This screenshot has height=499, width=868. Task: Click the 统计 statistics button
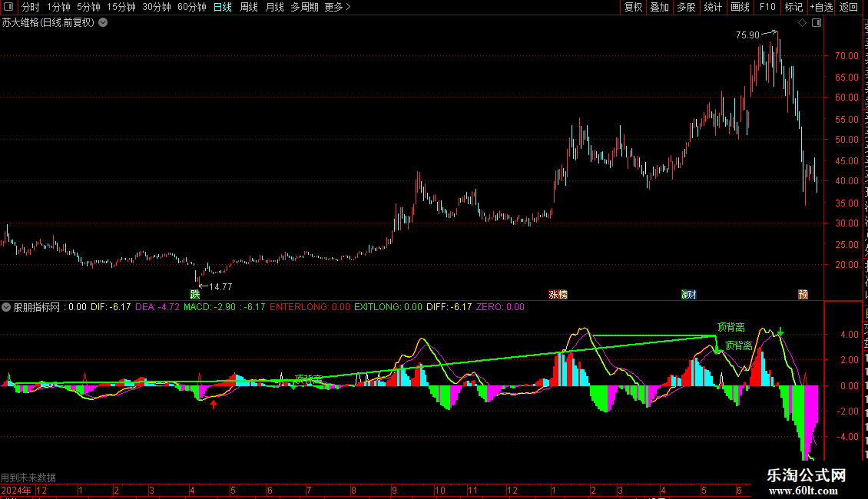(x=712, y=7)
